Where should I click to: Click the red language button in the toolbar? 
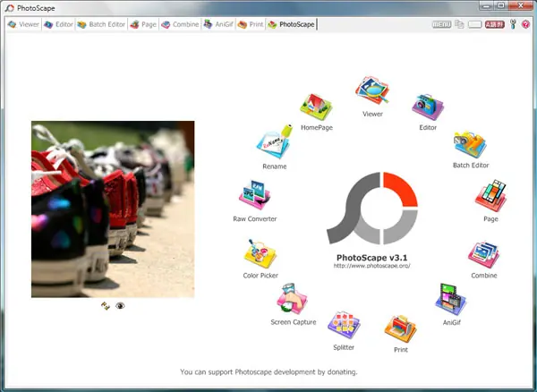[495, 24]
